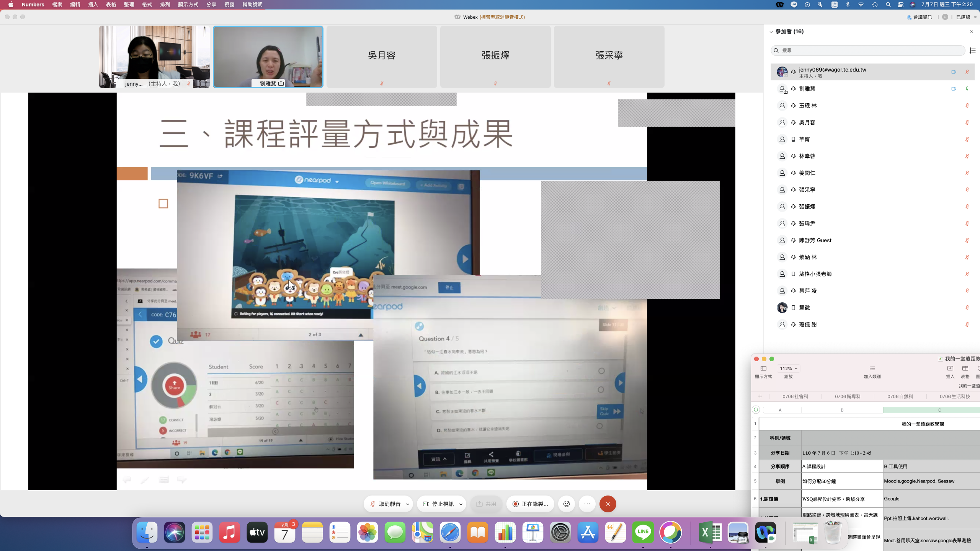This screenshot has height=551, width=980.
Task: Open LINE app in the dock
Action: 643,532
